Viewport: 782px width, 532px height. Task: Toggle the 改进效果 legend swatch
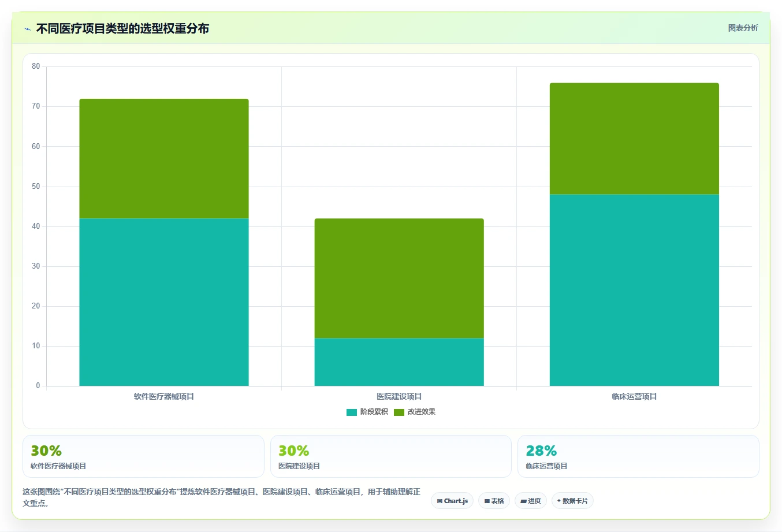point(399,412)
